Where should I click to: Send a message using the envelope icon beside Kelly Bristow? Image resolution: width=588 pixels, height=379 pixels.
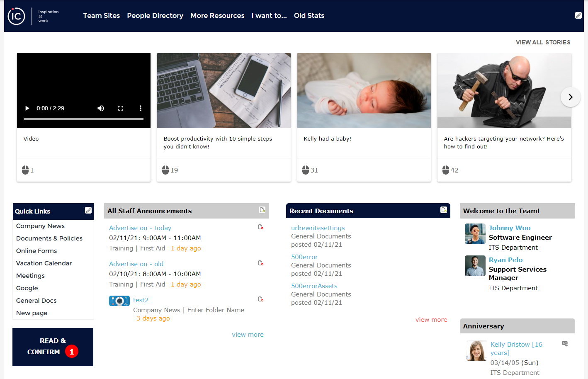pos(566,344)
